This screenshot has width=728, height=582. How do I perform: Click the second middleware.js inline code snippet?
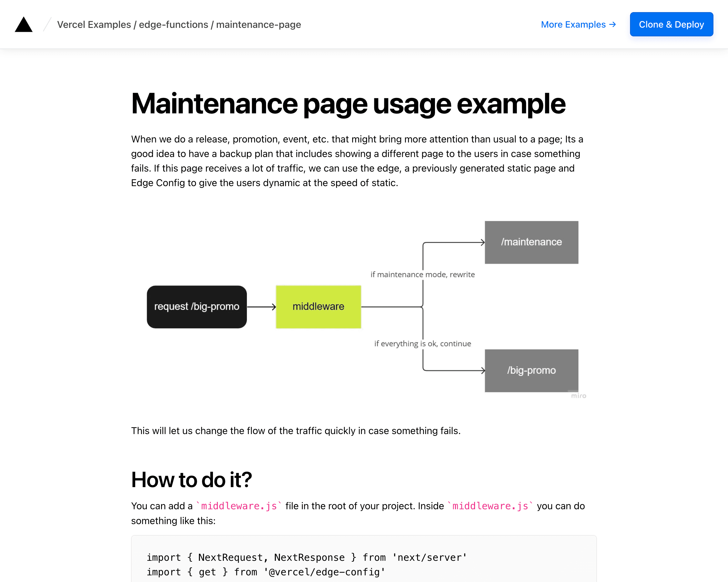[490, 506]
